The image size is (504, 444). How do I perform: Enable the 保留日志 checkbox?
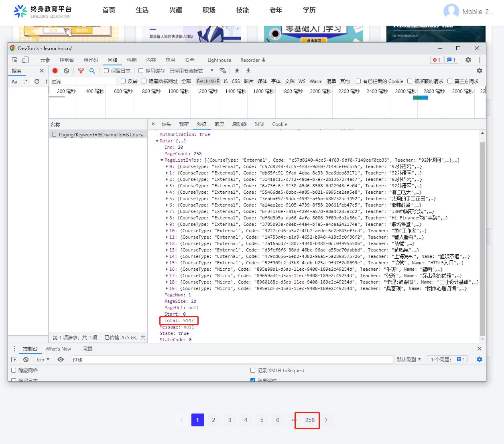(106, 71)
